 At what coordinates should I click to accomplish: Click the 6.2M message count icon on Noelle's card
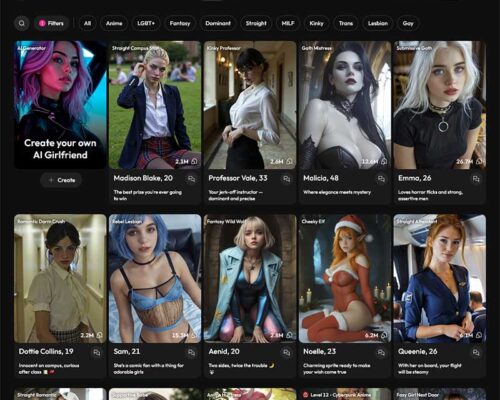click(x=384, y=335)
